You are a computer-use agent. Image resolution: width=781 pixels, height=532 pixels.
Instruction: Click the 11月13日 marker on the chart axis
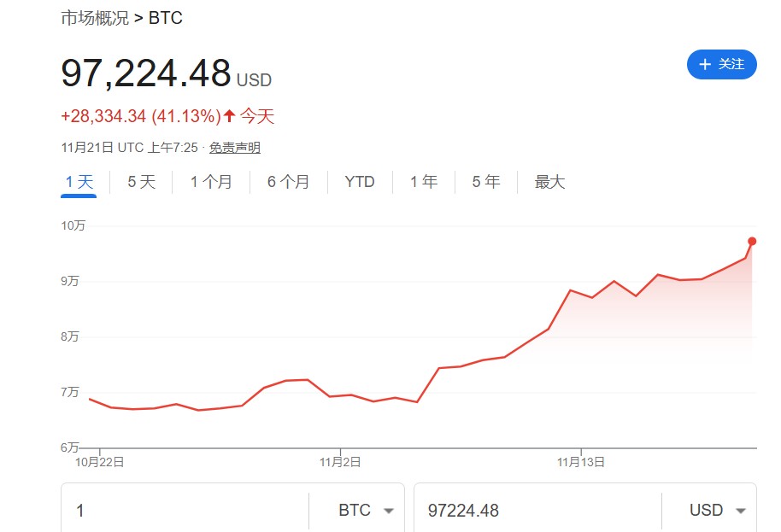point(581,462)
